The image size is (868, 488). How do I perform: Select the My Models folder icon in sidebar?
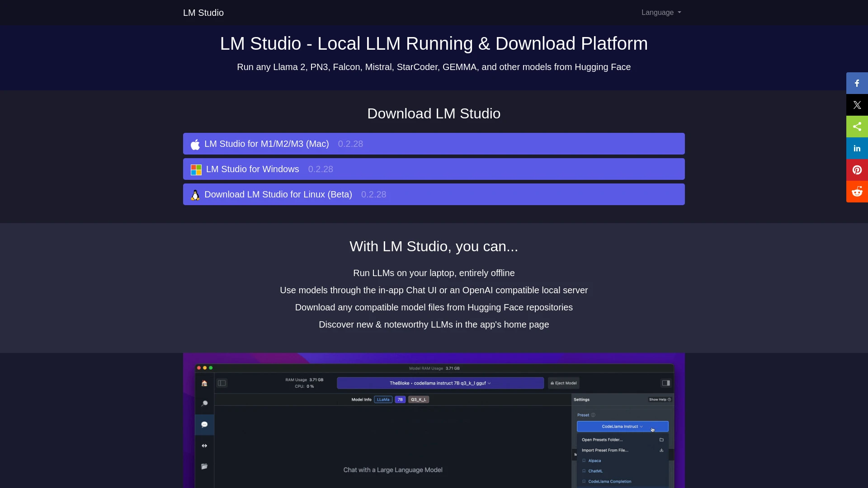[x=204, y=466]
